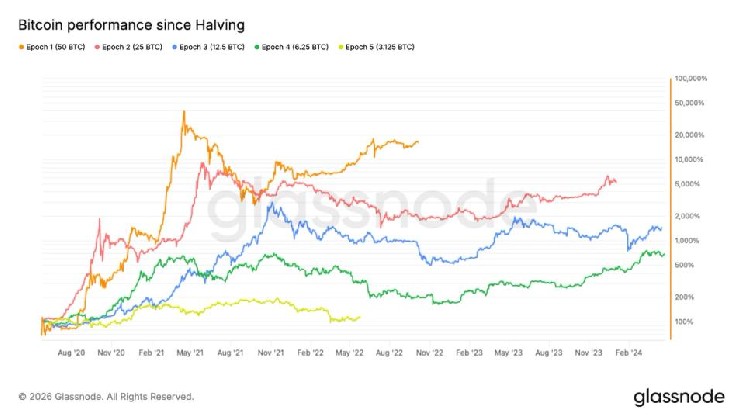This screenshot has width=745, height=419.
Task: Click the 100,000% y-axis label
Action: pyautogui.click(x=690, y=78)
